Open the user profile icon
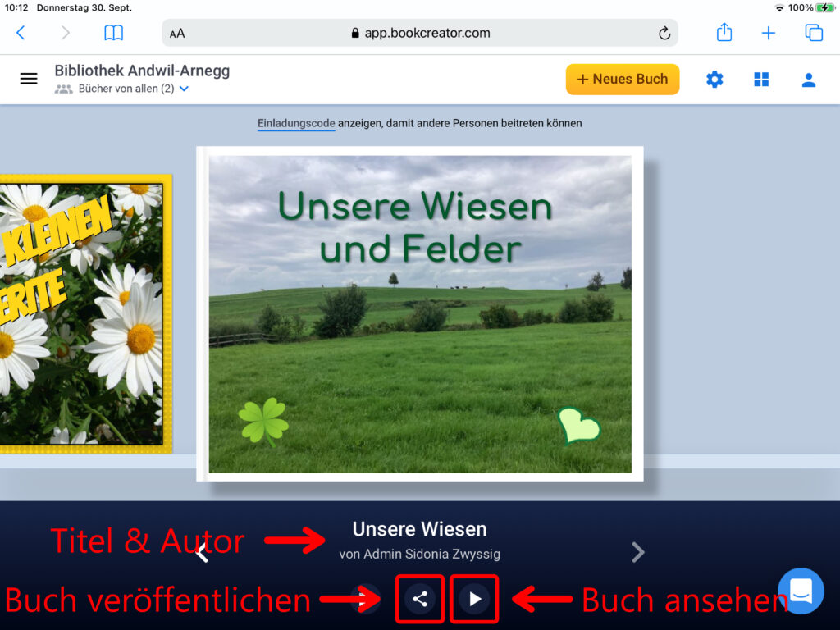This screenshot has height=630, width=840. [808, 80]
